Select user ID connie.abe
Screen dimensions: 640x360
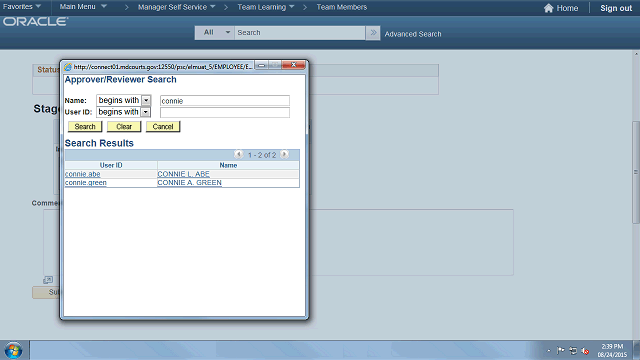(82, 174)
